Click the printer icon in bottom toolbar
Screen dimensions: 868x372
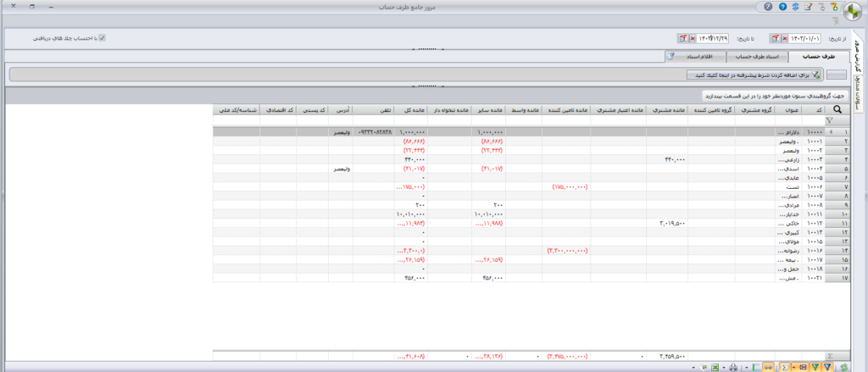(x=733, y=367)
